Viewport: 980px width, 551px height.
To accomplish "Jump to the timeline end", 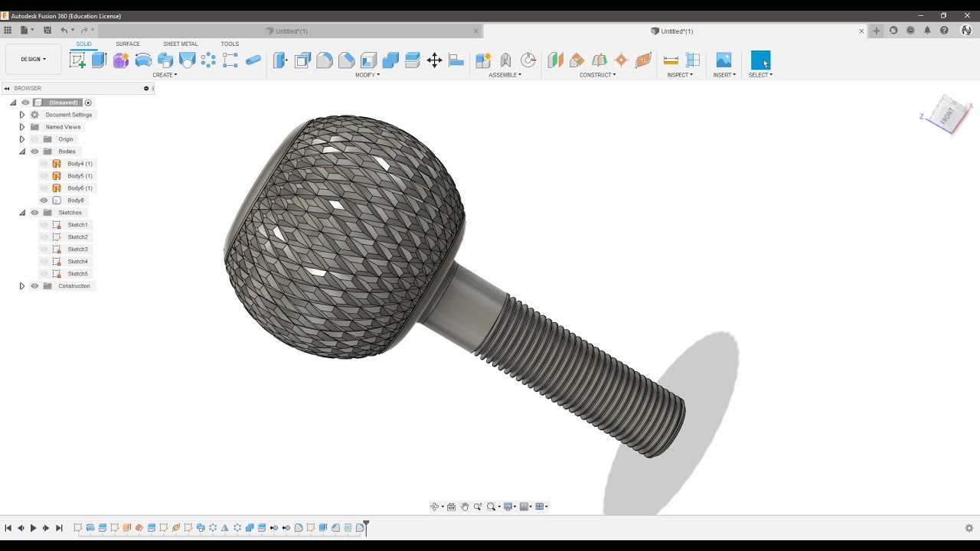I will pos(59,528).
